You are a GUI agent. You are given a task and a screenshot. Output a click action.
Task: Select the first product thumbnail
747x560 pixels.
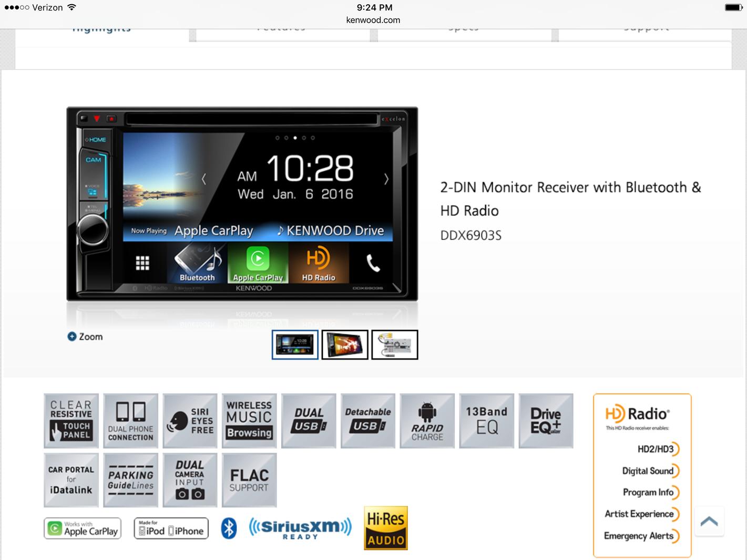295,345
